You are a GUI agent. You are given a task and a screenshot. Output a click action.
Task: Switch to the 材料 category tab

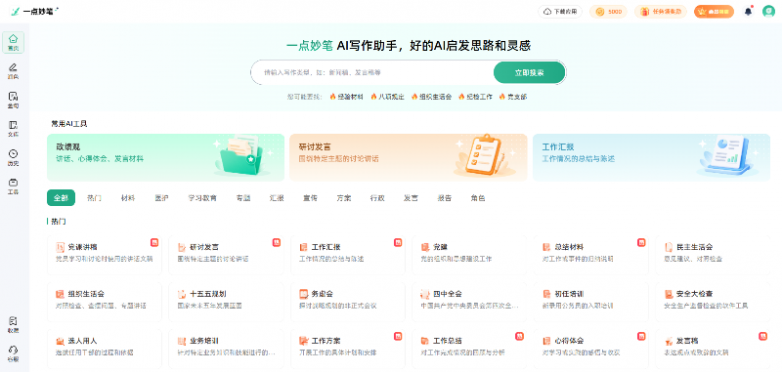[128, 198]
